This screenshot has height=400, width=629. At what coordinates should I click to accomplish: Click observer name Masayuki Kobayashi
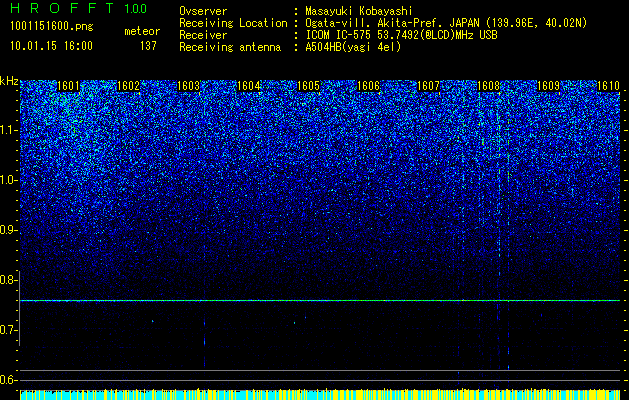(x=359, y=12)
